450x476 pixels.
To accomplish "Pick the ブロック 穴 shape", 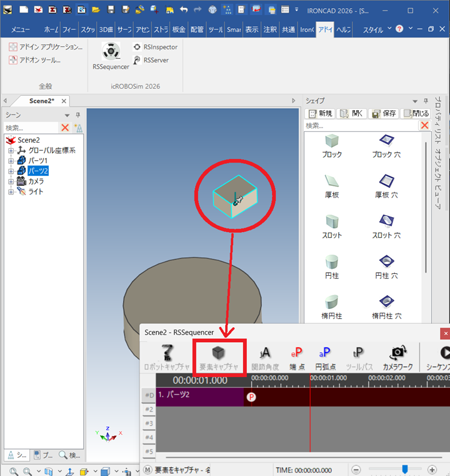I will 386,146.
